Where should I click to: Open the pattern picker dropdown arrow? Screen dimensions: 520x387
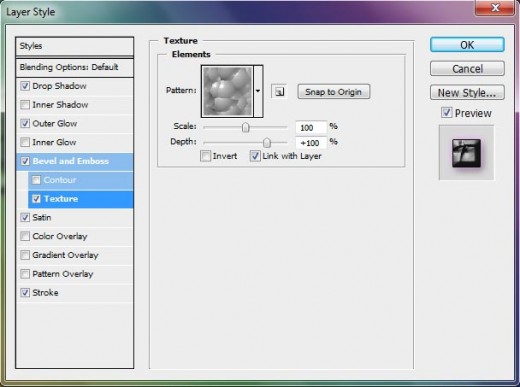(x=258, y=91)
